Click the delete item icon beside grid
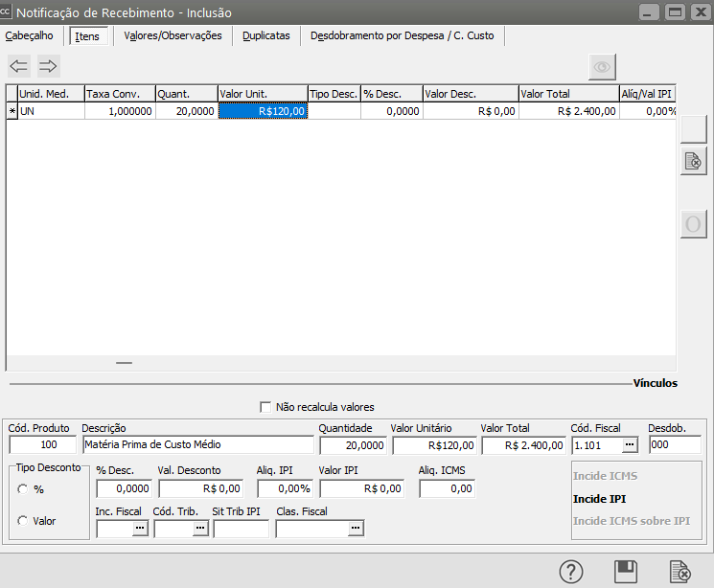This screenshot has width=714, height=588. point(693,162)
